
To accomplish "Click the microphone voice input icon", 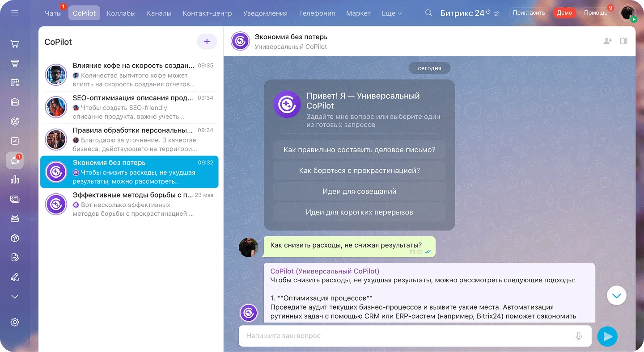I will tap(579, 336).
